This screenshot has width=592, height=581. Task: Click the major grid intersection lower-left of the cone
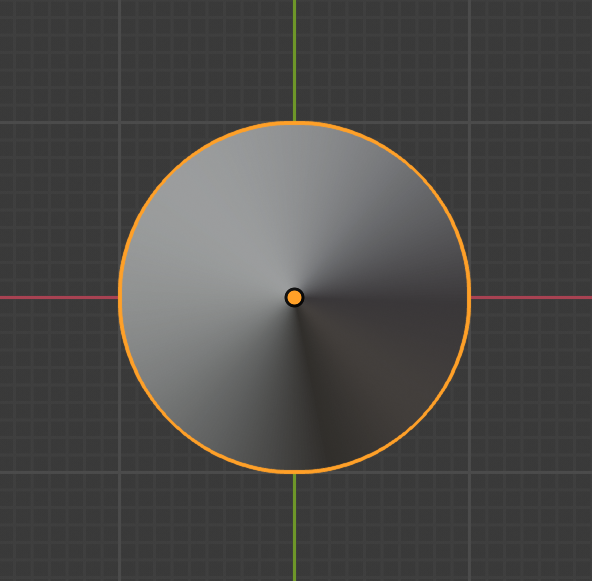pos(120,472)
